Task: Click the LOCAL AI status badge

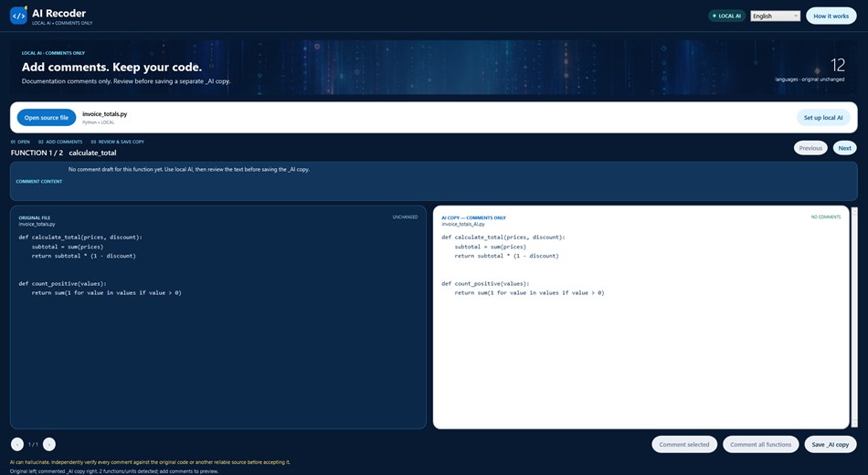Action: (x=727, y=16)
